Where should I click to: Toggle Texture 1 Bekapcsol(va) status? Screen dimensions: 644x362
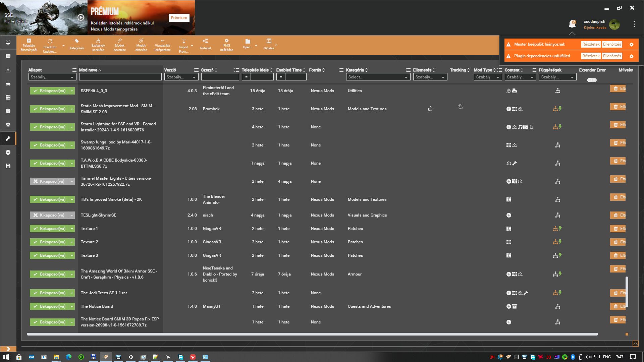tap(49, 229)
